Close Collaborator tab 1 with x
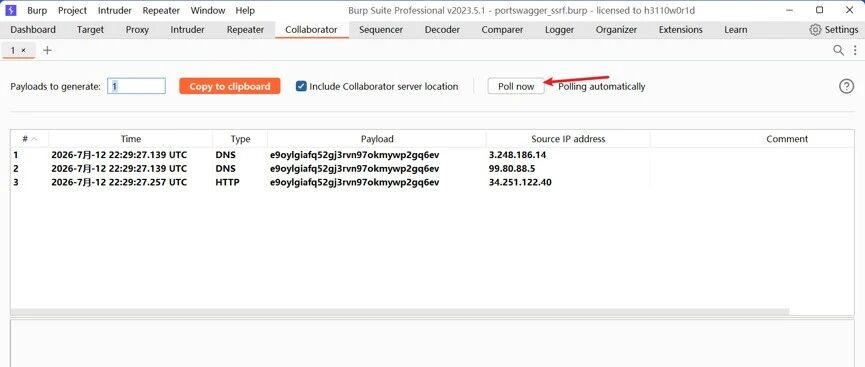 coord(23,50)
